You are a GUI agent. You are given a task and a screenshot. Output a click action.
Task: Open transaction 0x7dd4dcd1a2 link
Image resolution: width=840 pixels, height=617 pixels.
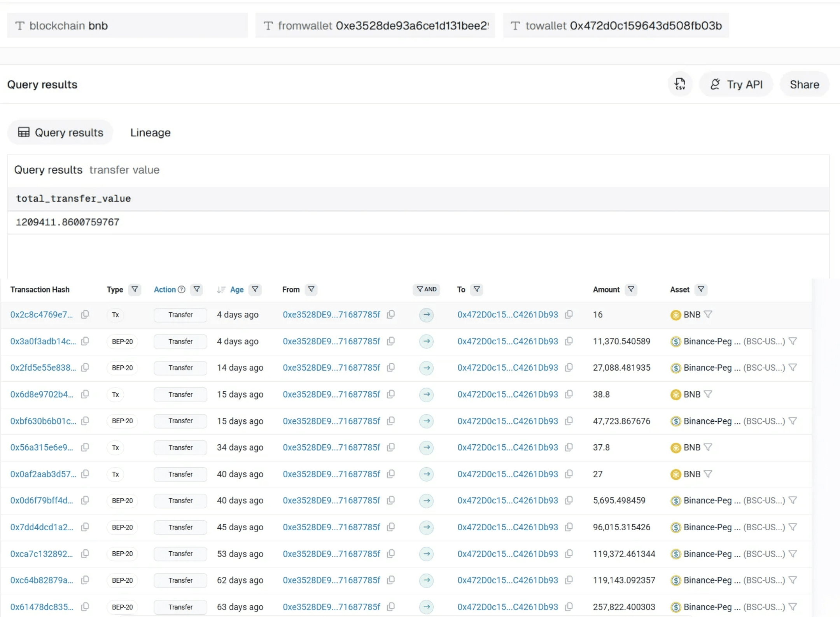[42, 527]
